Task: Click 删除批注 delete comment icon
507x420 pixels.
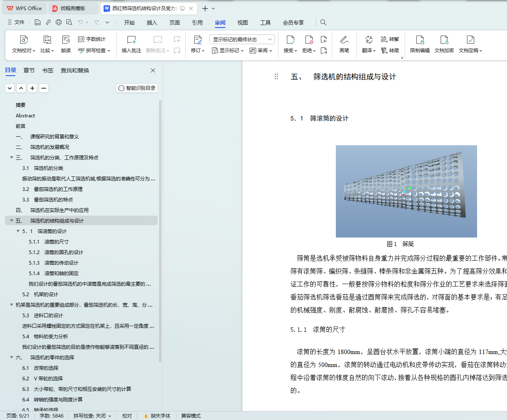Action: [158, 40]
